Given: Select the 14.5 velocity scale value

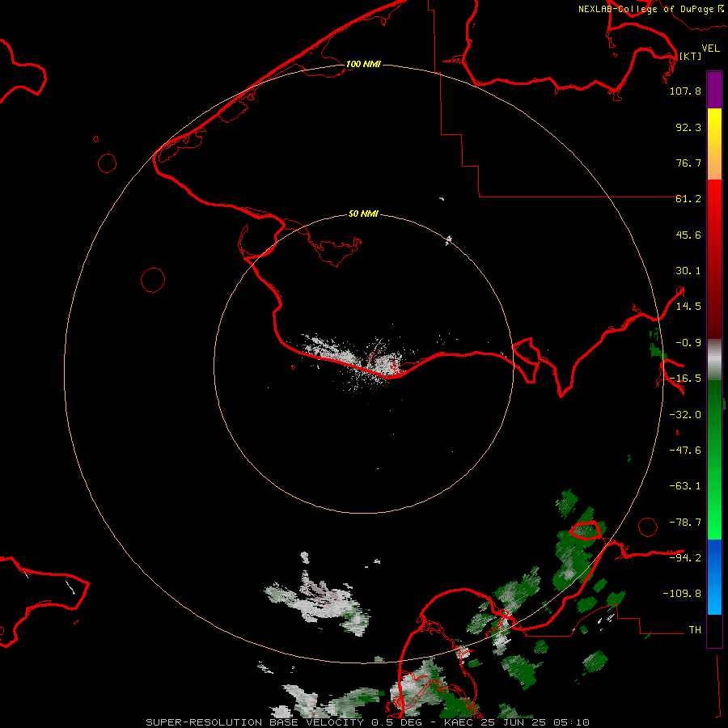Looking at the screenshot, I should 688,307.
